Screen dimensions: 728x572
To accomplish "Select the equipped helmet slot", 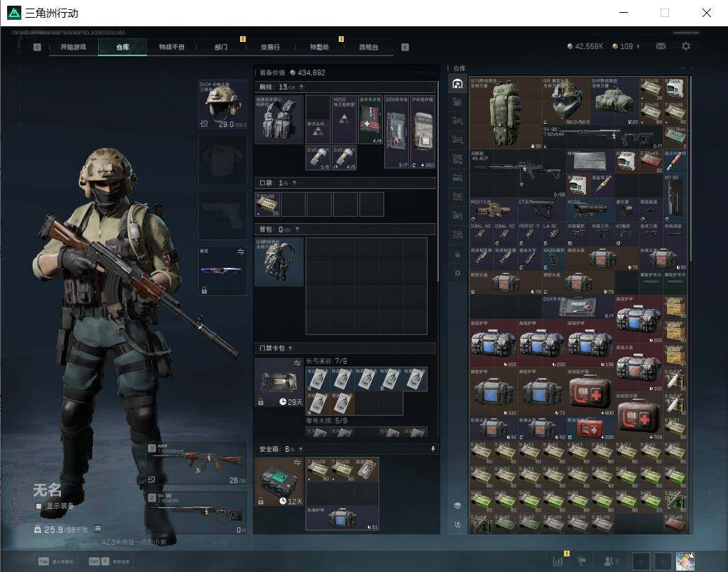I will pos(222,104).
